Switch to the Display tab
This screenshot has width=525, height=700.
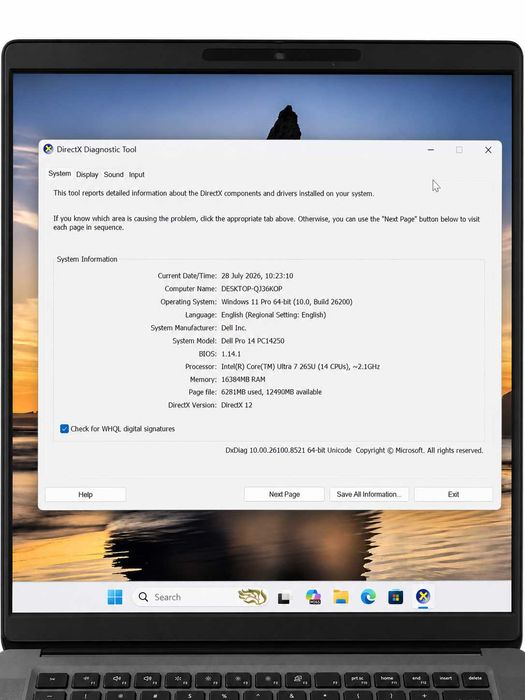click(87, 175)
